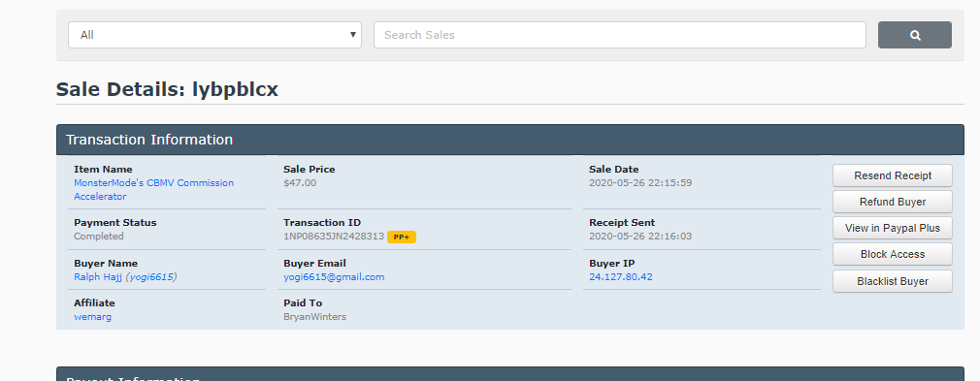Click the magnifying glass search button
Viewport: 980px width, 381px height.
[x=914, y=35]
